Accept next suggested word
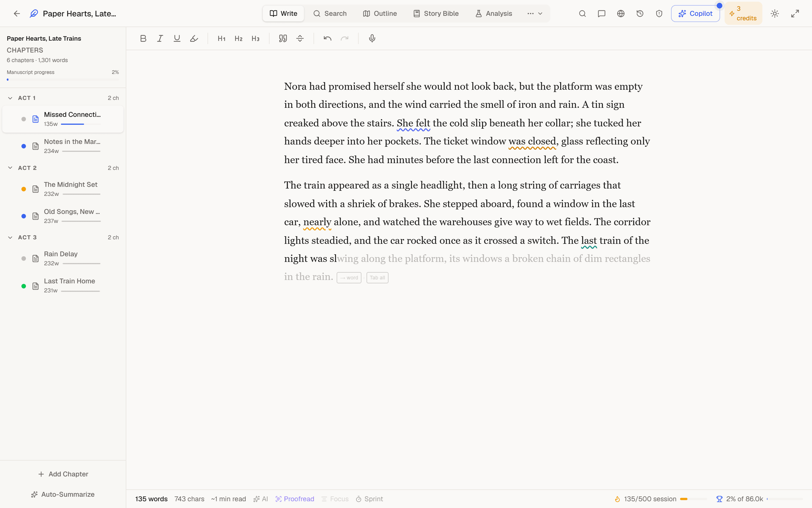812x508 pixels. [x=349, y=277]
